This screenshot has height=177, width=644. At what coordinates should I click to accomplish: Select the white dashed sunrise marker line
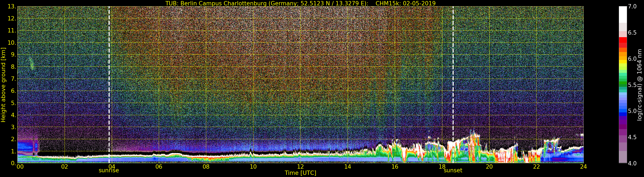(x=109, y=85)
